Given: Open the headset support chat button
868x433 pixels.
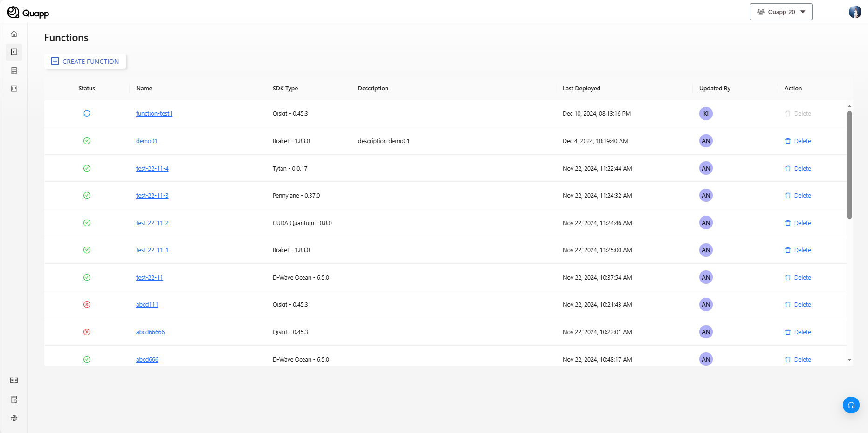Looking at the screenshot, I should 851,405.
